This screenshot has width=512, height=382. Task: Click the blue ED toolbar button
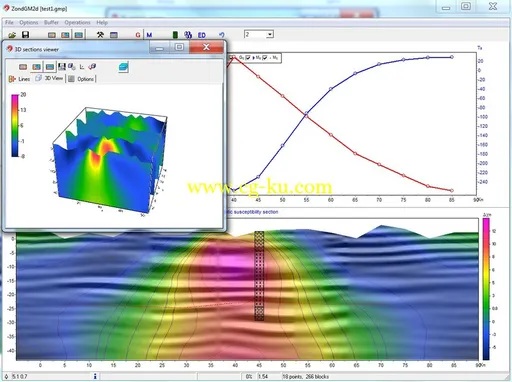click(x=202, y=35)
